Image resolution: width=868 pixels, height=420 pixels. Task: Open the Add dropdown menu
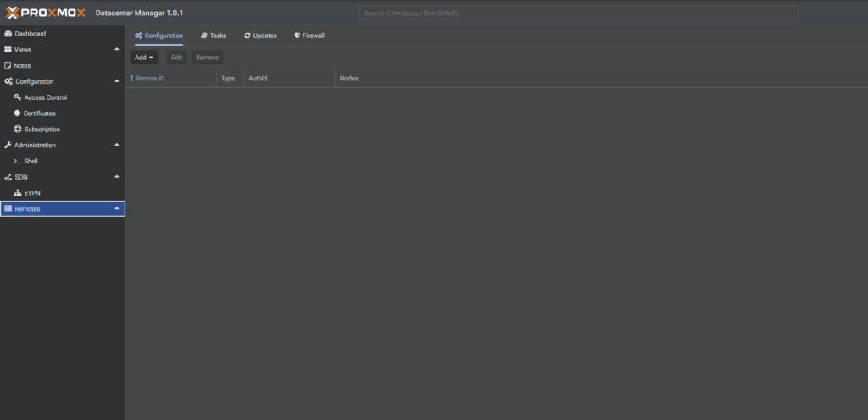144,58
